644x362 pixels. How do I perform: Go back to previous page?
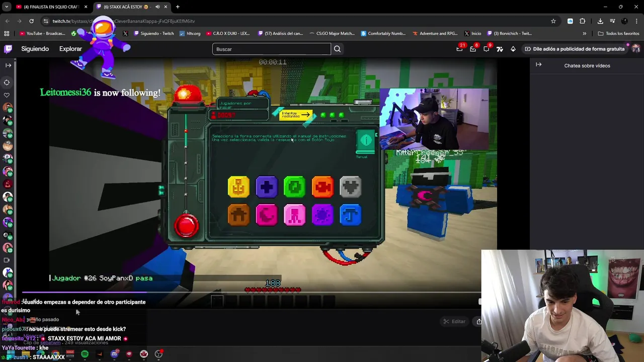tap(7, 21)
